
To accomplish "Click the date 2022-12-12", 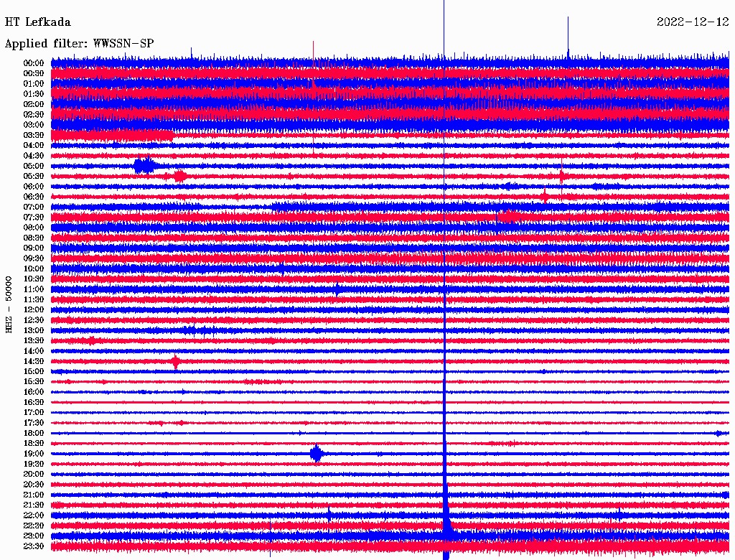I will (693, 22).
